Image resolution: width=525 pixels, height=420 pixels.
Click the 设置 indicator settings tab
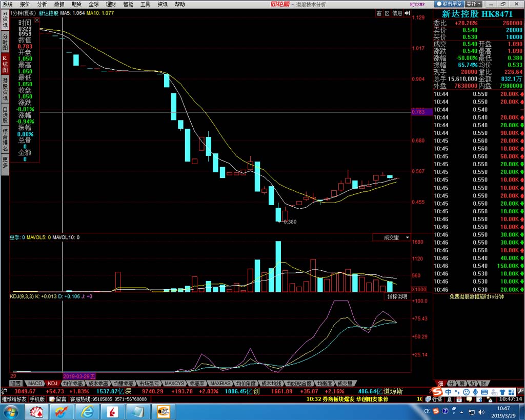[16, 384]
